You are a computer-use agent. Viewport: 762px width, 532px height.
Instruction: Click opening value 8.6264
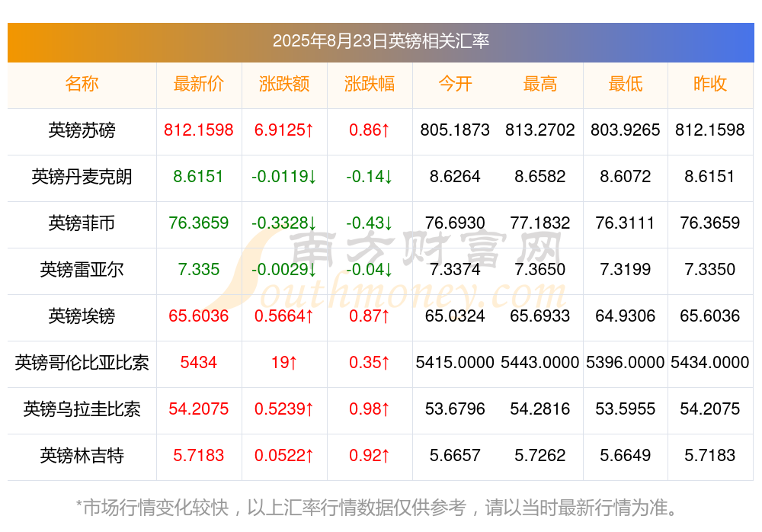455,177
